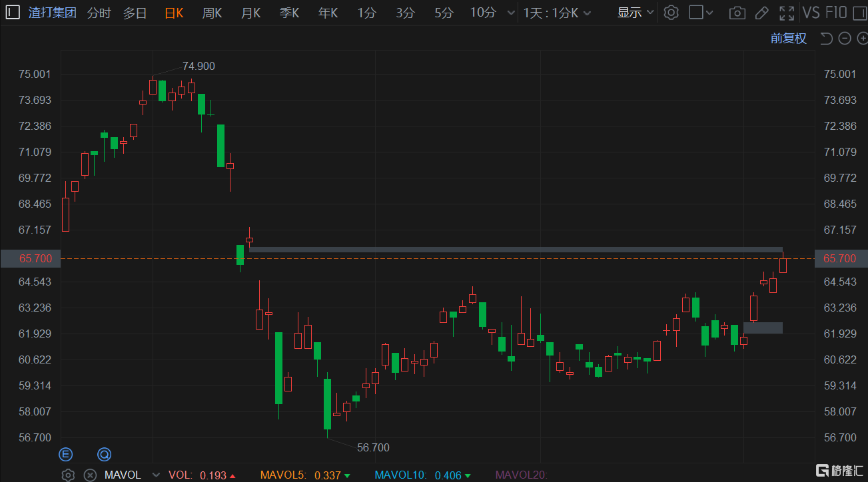Activate the drawing pencil tool
This screenshot has width=868, height=482.
(762, 13)
